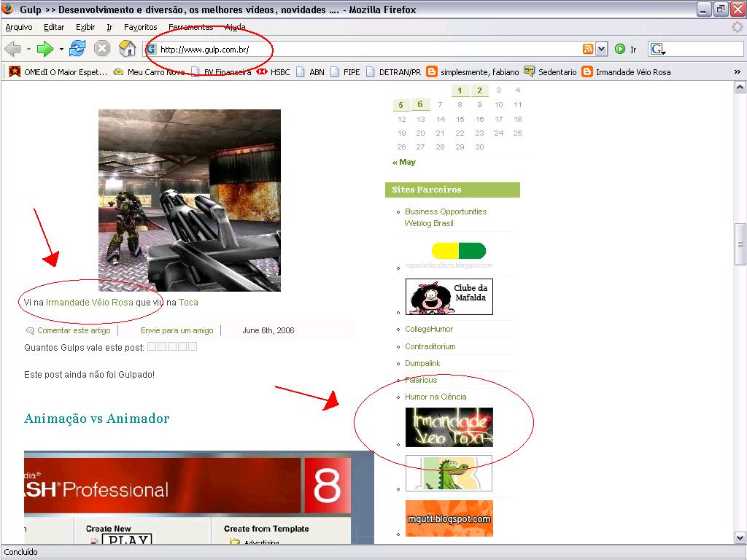
Task: Click Envie para um amigo link
Action: click(177, 330)
